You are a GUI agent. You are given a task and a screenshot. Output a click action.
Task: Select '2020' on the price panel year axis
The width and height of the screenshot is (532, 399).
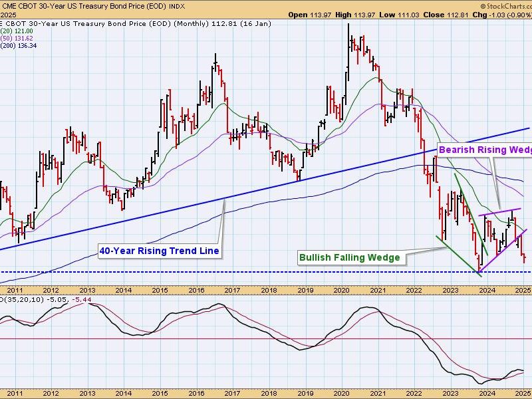pos(341,291)
